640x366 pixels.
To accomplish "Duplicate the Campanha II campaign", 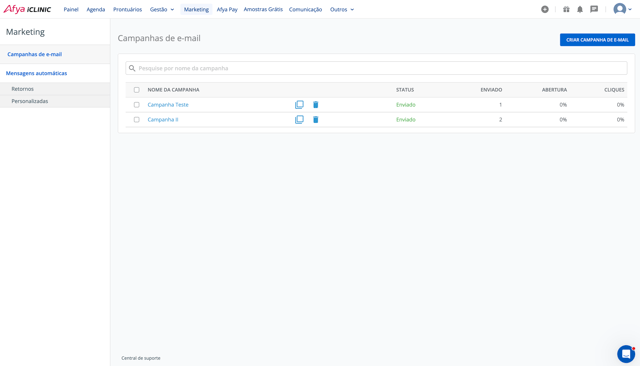I will coord(299,120).
